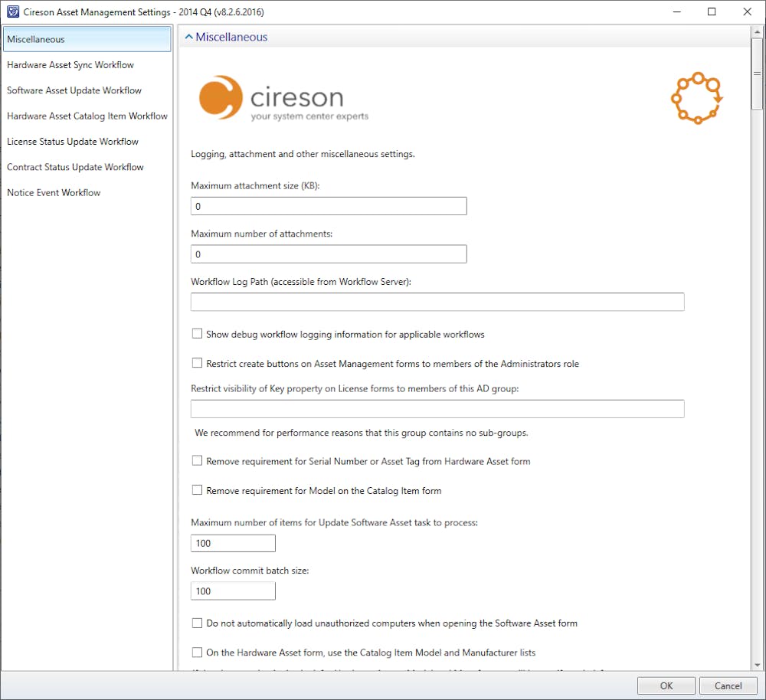Click the Cancel button
This screenshot has width=766, height=700.
[x=728, y=685]
